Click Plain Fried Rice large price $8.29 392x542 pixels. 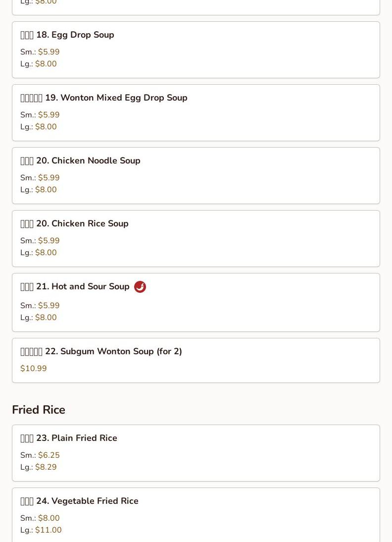pyautogui.click(x=46, y=467)
